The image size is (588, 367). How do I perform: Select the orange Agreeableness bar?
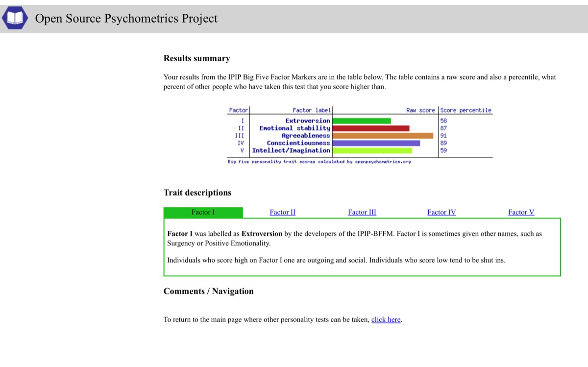coord(383,136)
